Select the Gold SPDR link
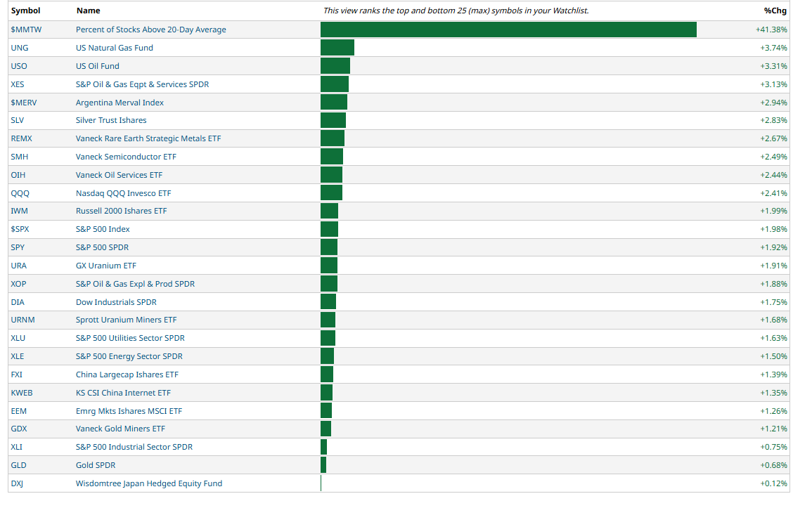 [96, 465]
